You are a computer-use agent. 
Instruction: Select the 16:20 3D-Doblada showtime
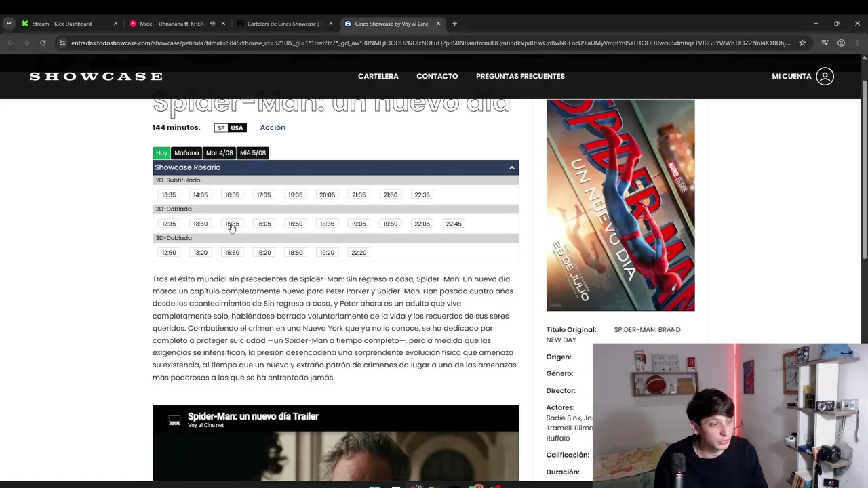[x=264, y=253]
